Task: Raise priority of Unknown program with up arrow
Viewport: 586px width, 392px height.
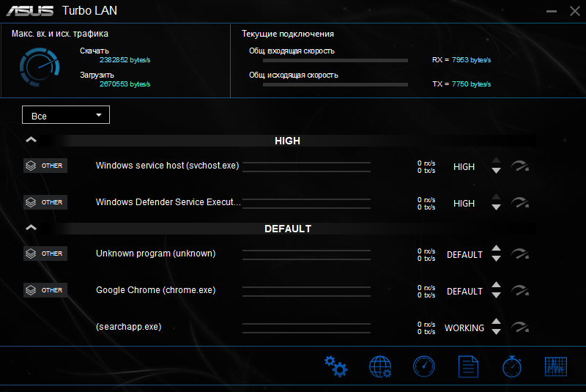Action: click(x=496, y=248)
